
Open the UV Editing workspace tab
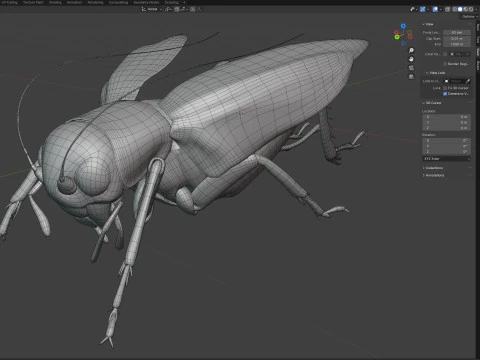pyautogui.click(x=10, y=2)
